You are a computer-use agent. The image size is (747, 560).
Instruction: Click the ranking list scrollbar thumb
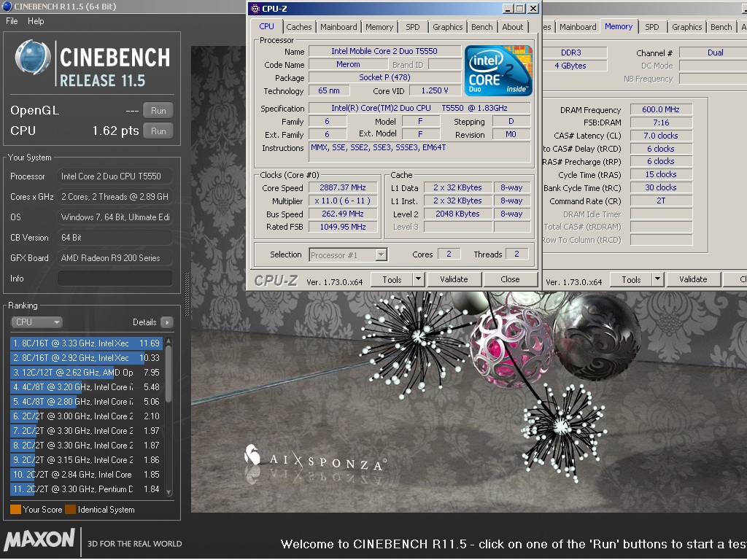(169, 374)
